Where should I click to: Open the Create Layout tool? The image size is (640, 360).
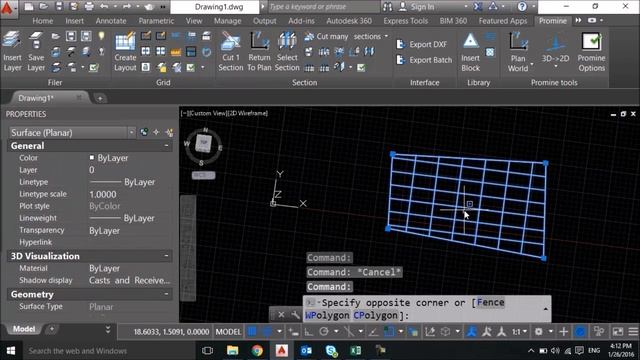pyautogui.click(x=125, y=51)
